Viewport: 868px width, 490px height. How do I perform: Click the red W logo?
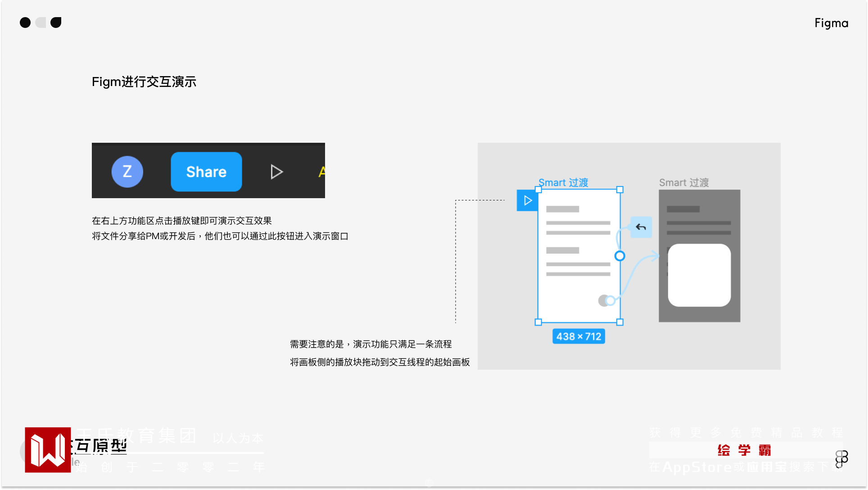tap(48, 449)
